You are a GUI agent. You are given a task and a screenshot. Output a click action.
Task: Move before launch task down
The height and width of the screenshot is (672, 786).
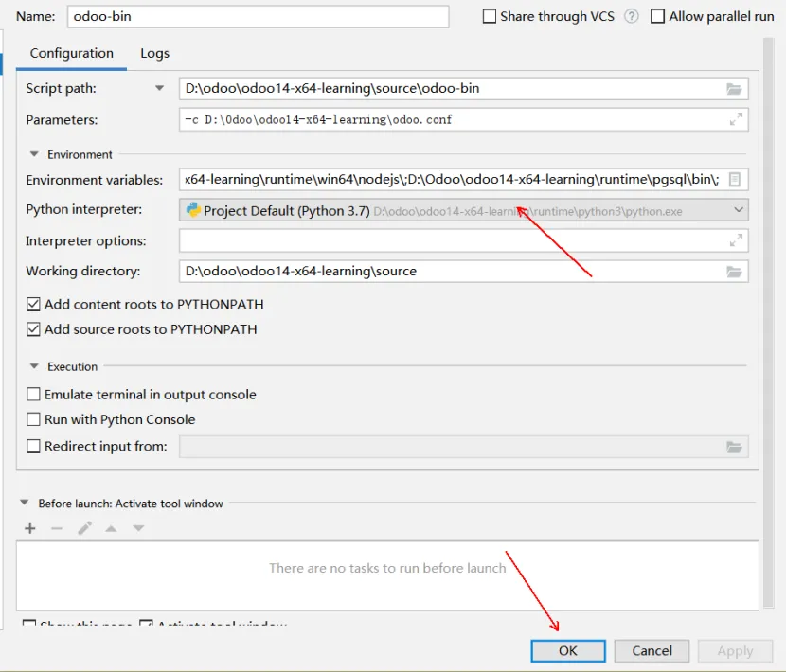click(x=138, y=528)
